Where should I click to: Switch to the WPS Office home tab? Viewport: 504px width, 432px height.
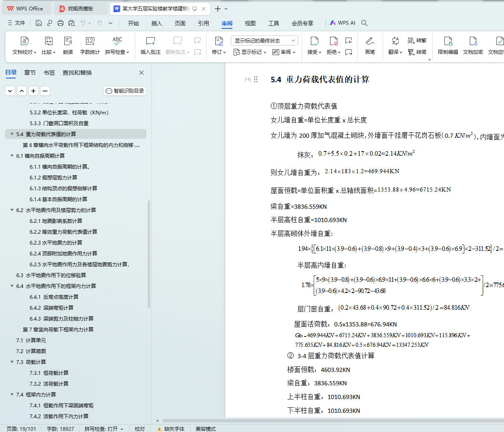pos(26,8)
